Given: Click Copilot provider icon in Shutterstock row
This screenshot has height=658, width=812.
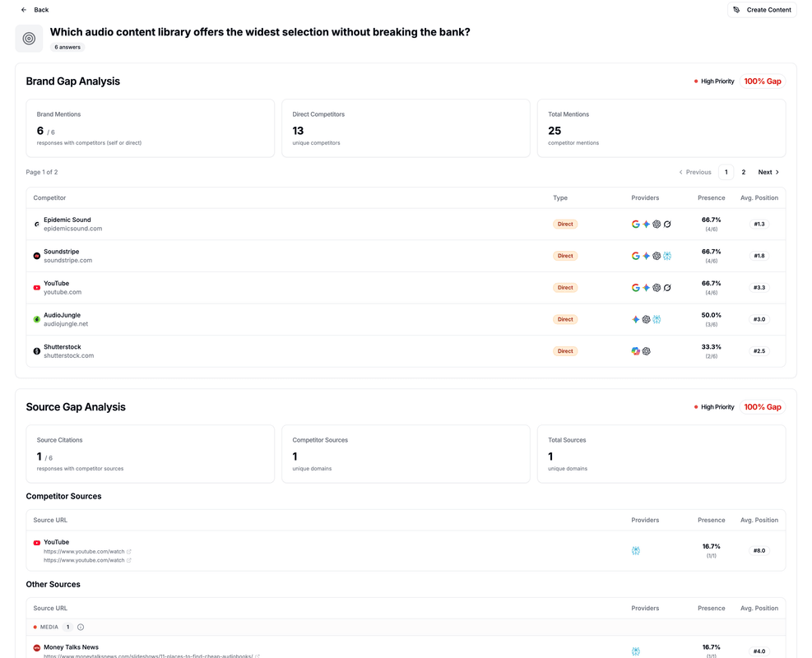Looking at the screenshot, I should pos(636,351).
